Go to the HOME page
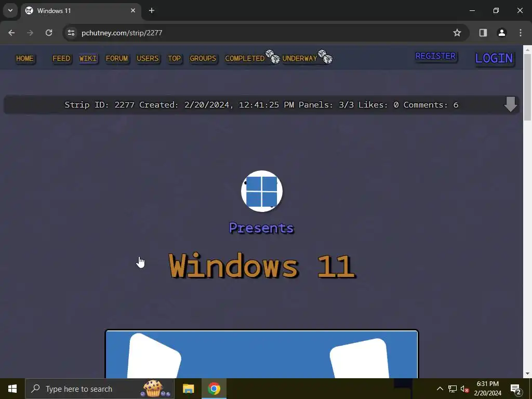This screenshot has height=399, width=532. [x=25, y=58]
